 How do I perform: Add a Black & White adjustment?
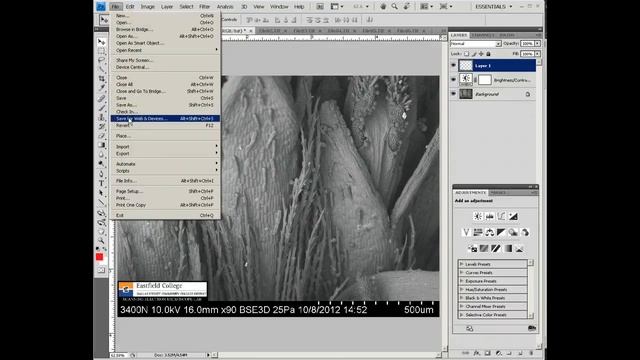point(501,232)
